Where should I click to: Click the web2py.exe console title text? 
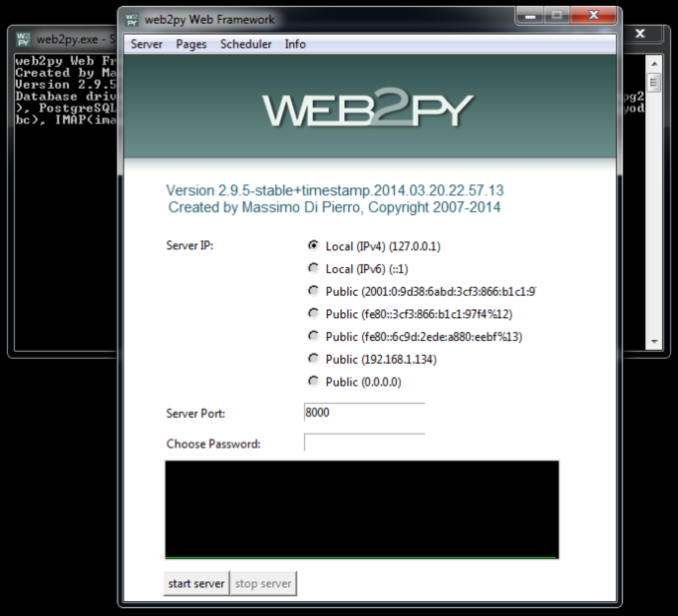[76, 39]
